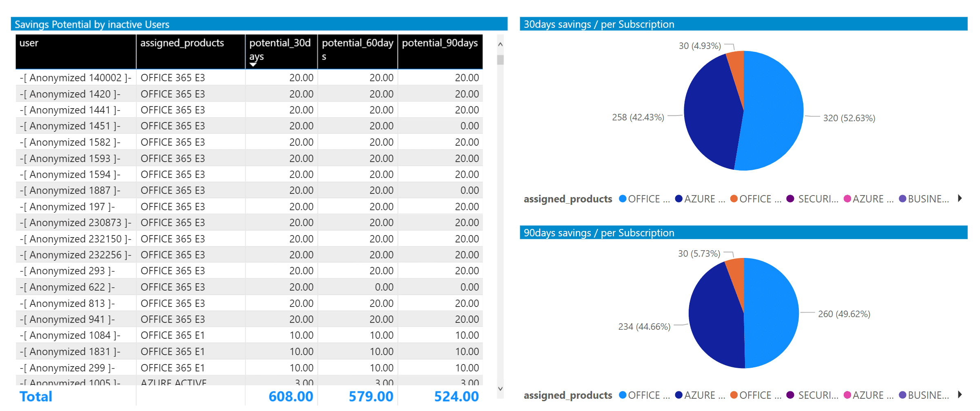The image size is (980, 411).
Task: Click the table vertical scrollbar thumb
Action: pos(500,60)
